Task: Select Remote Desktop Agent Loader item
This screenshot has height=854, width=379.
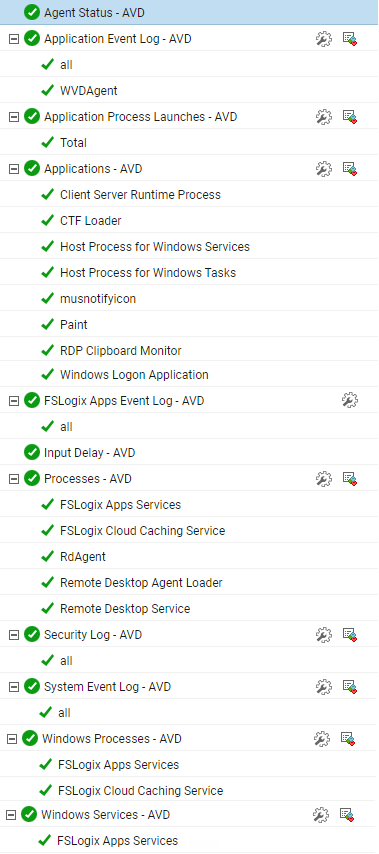Action: [141, 583]
